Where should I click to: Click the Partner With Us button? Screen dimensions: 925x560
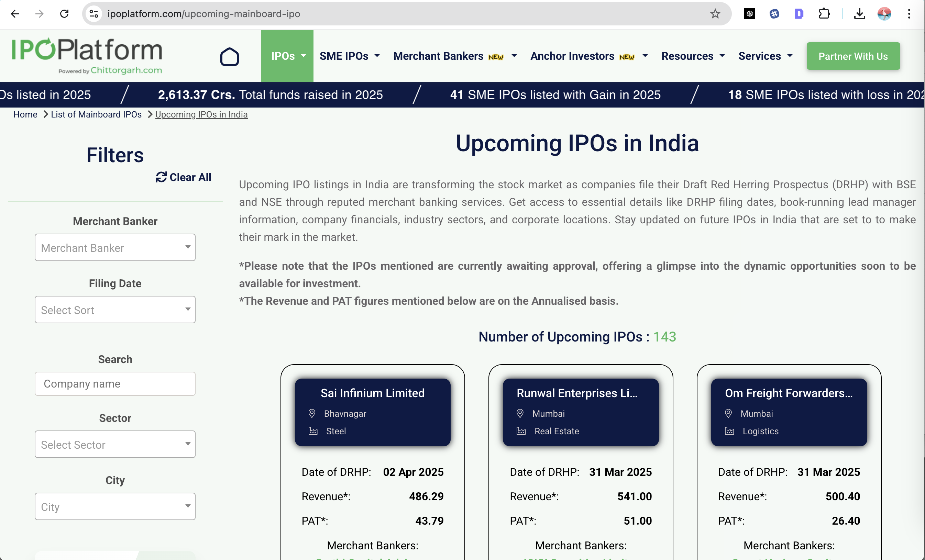click(853, 56)
